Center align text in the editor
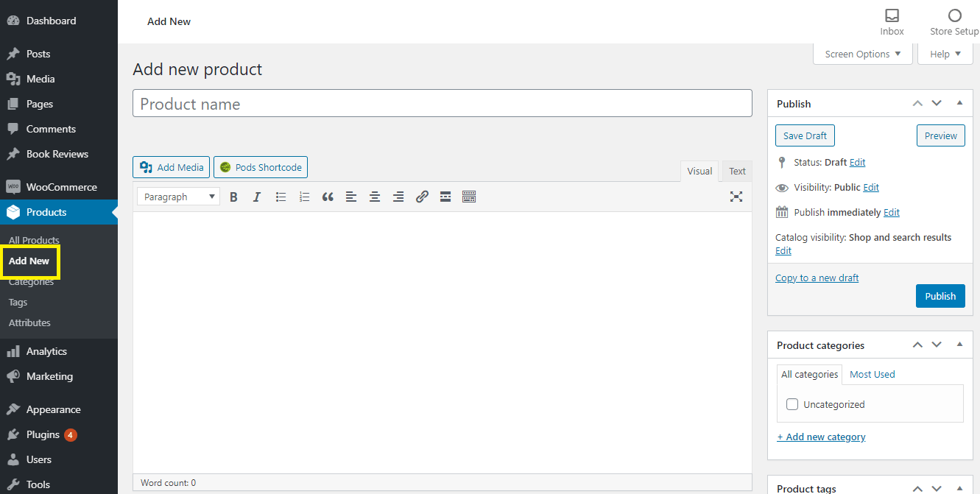The image size is (980, 494). pos(375,197)
